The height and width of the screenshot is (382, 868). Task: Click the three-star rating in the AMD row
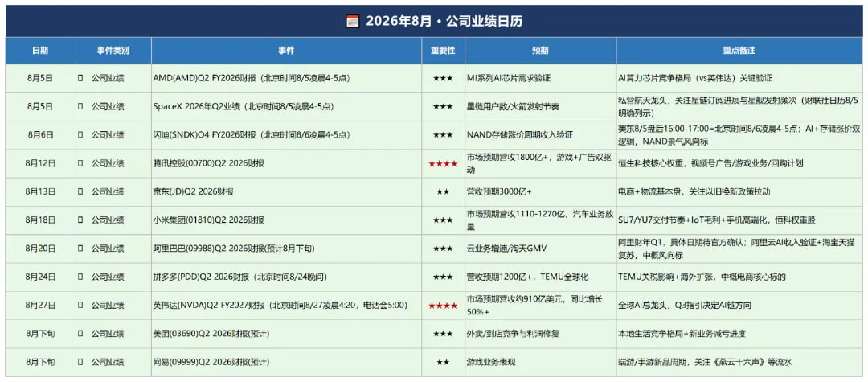(443, 78)
